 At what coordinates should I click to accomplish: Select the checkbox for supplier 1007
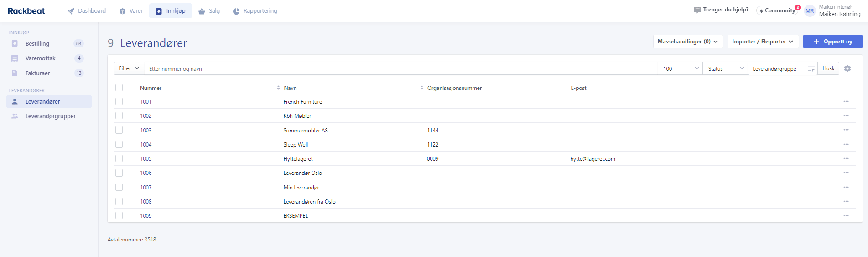point(119,187)
